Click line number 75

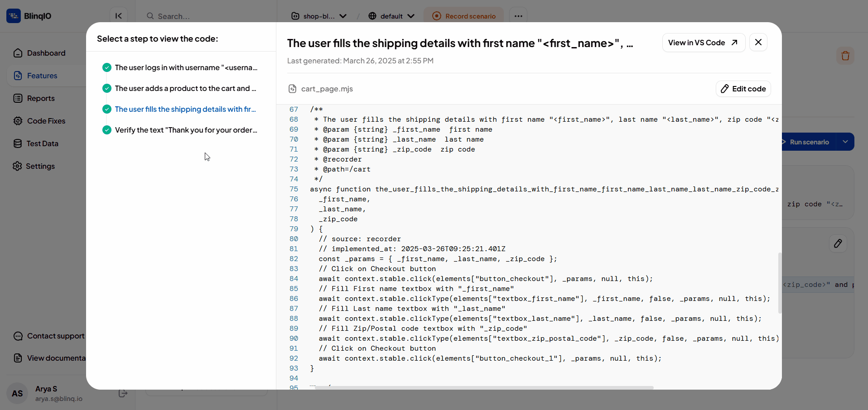click(294, 189)
